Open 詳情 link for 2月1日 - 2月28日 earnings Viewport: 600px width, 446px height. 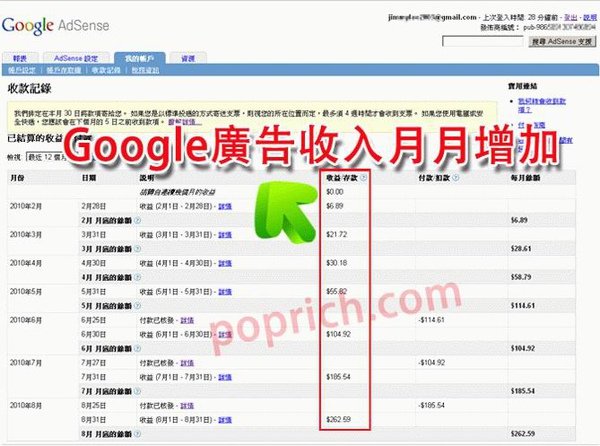point(225,206)
